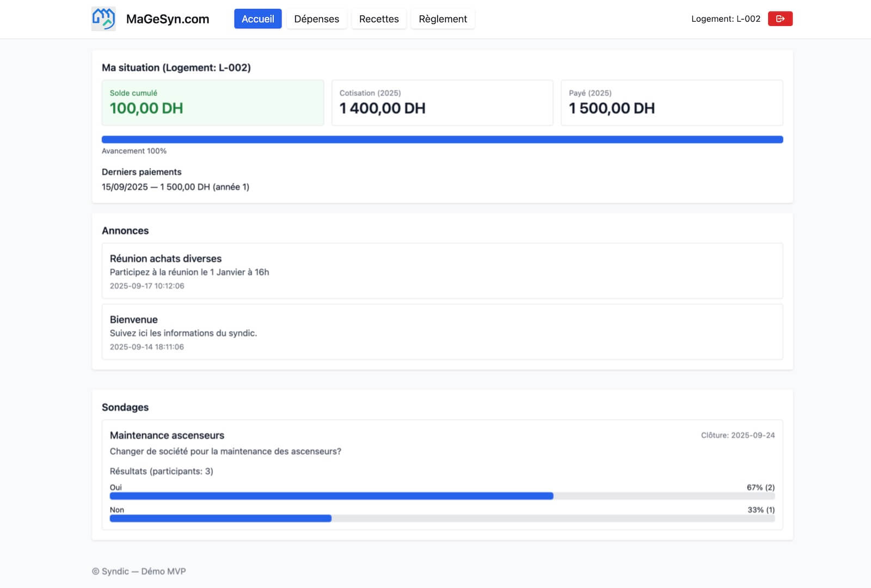Open the Bienvenue announcement card
The width and height of the screenshot is (871, 588).
point(442,332)
